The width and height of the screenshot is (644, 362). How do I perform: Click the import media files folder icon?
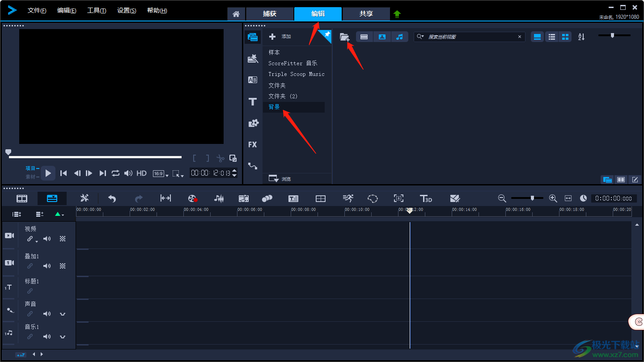pyautogui.click(x=344, y=37)
